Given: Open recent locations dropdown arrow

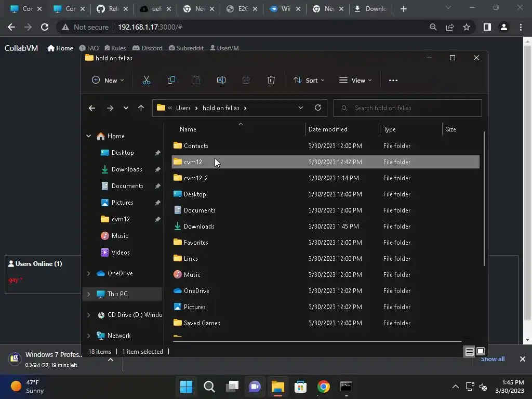Looking at the screenshot, I should [126, 108].
